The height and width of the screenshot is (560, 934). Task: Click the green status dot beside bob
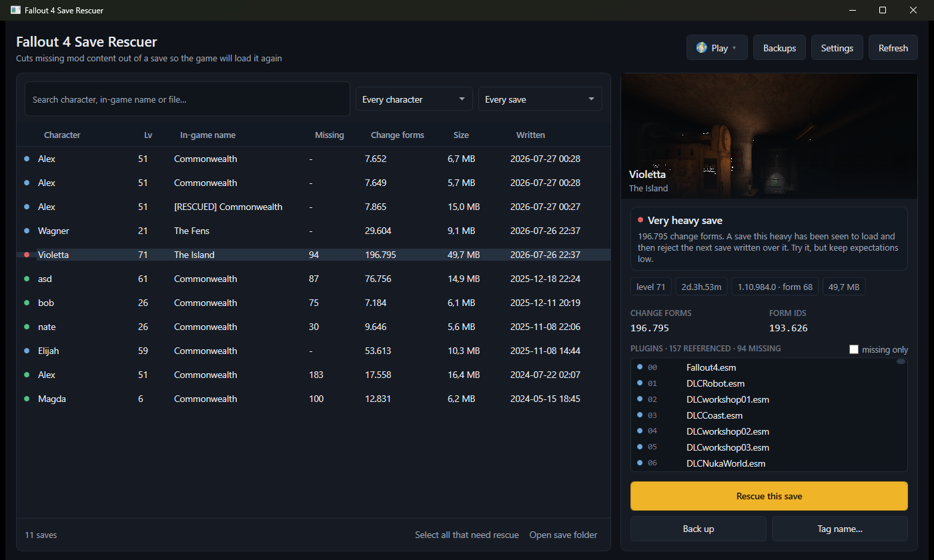tap(27, 303)
